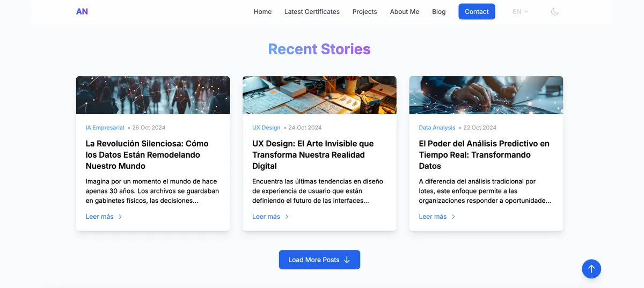
Task: Open the Projects nav item
Action: [x=365, y=12]
